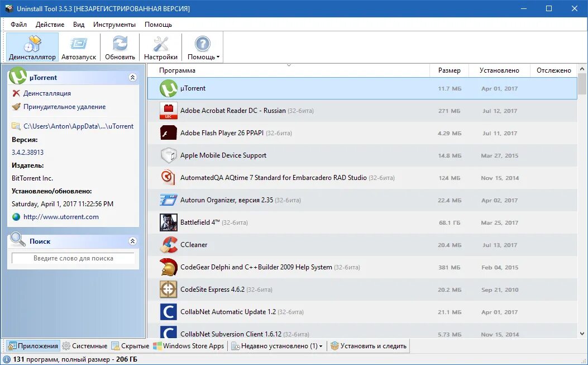Click the search field Введите слово для поиска

pos(73,258)
